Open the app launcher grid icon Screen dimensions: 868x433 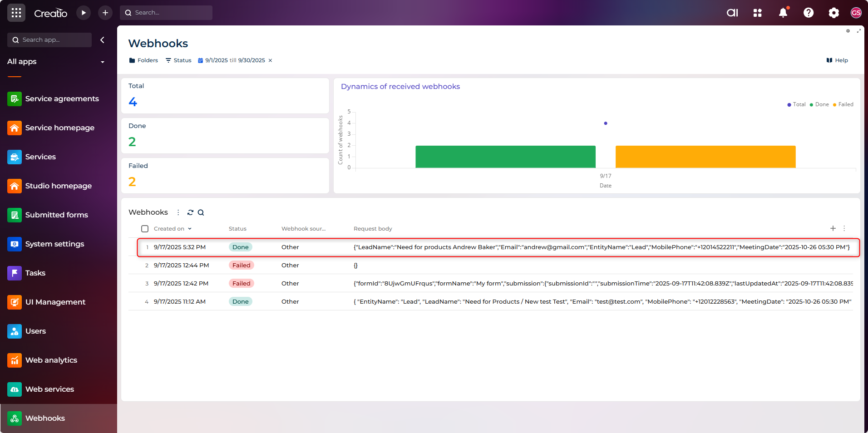click(16, 13)
